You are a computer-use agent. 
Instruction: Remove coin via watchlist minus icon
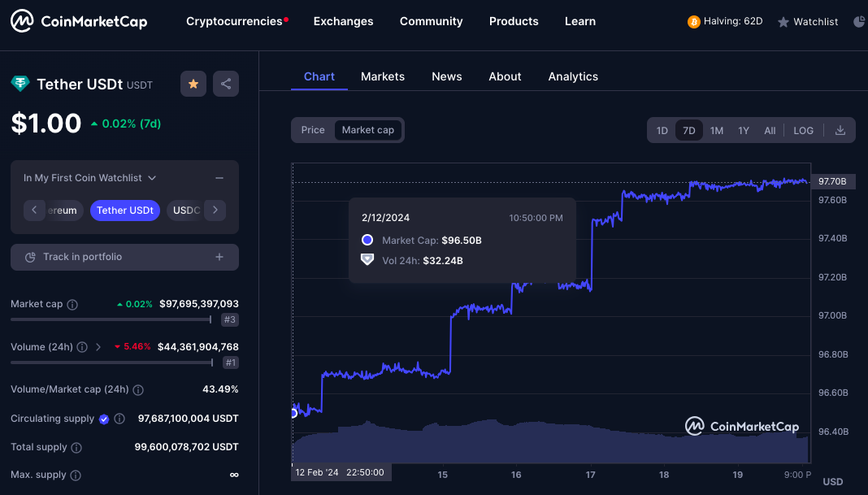pos(219,178)
